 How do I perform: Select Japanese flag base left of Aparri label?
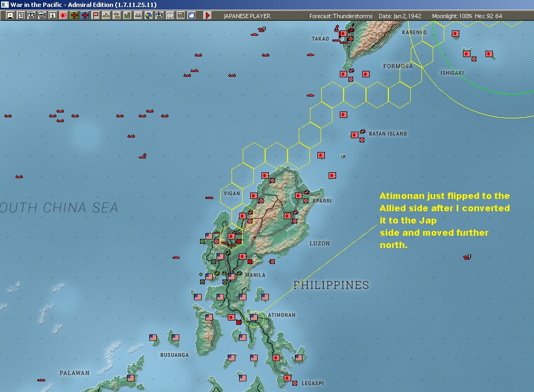pos(299,196)
